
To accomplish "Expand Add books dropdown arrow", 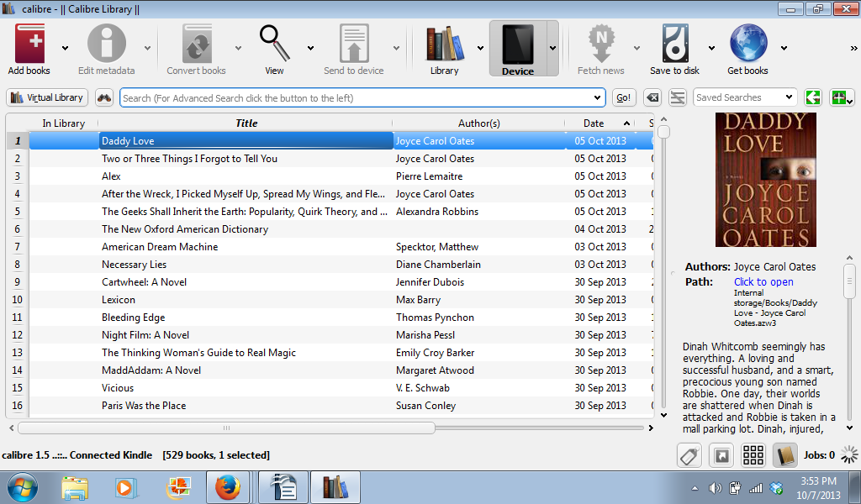I will pyautogui.click(x=66, y=48).
